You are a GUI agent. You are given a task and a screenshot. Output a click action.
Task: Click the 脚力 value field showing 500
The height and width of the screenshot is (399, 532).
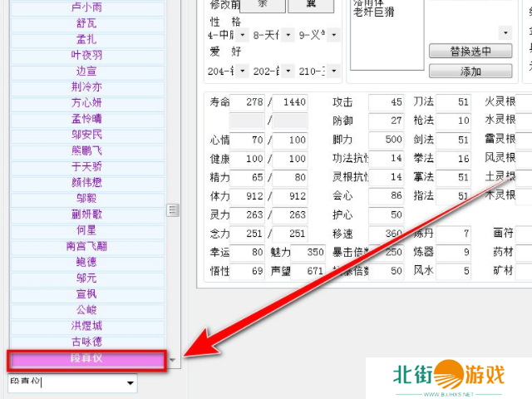click(x=385, y=140)
